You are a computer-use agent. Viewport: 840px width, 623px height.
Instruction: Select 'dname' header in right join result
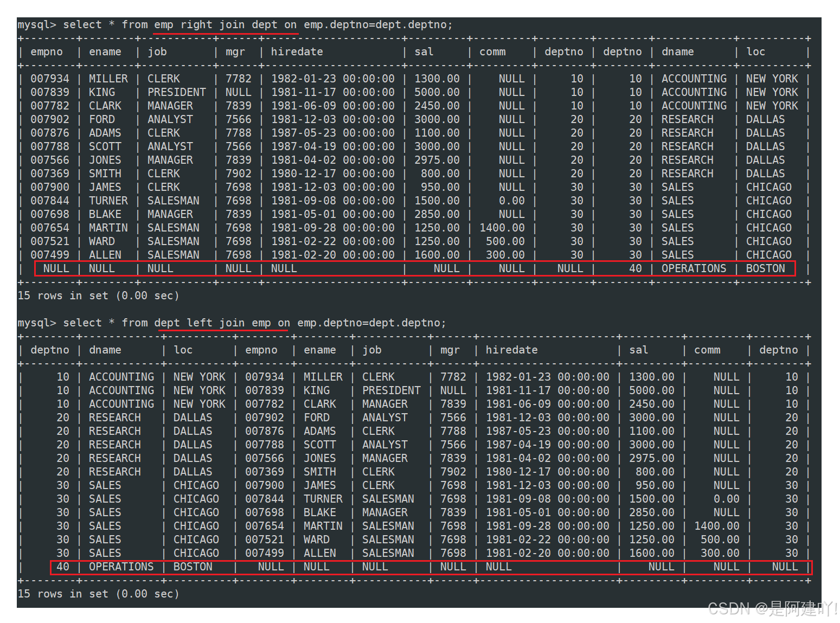(678, 52)
